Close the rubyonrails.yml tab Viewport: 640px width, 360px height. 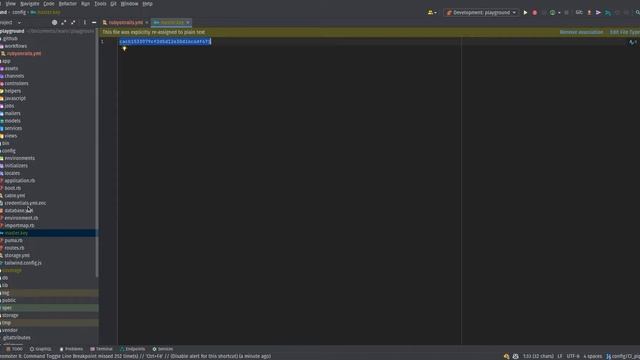pyautogui.click(x=147, y=22)
